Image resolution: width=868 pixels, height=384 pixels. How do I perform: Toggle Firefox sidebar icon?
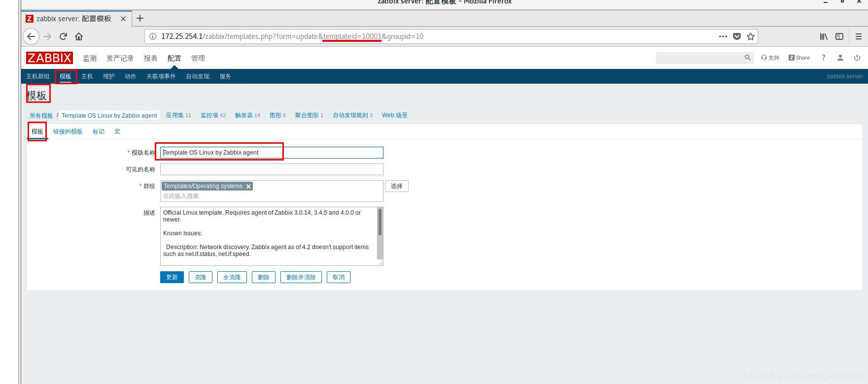[839, 36]
